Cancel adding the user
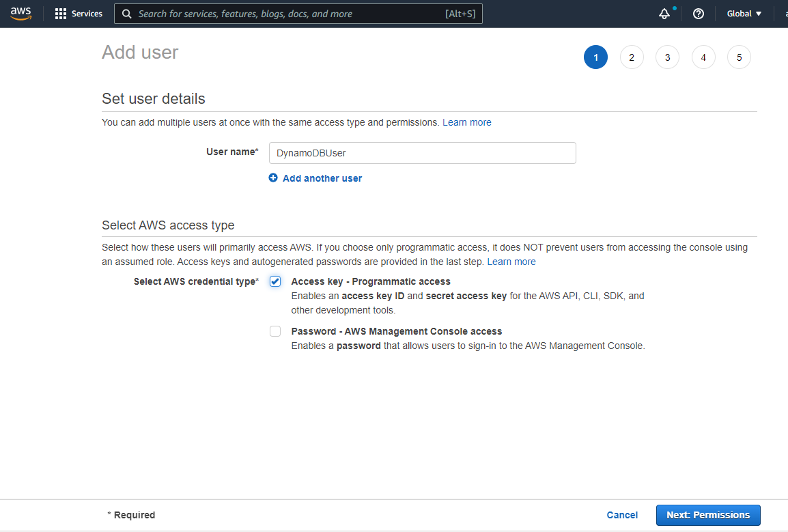This screenshot has width=788, height=532. click(622, 515)
